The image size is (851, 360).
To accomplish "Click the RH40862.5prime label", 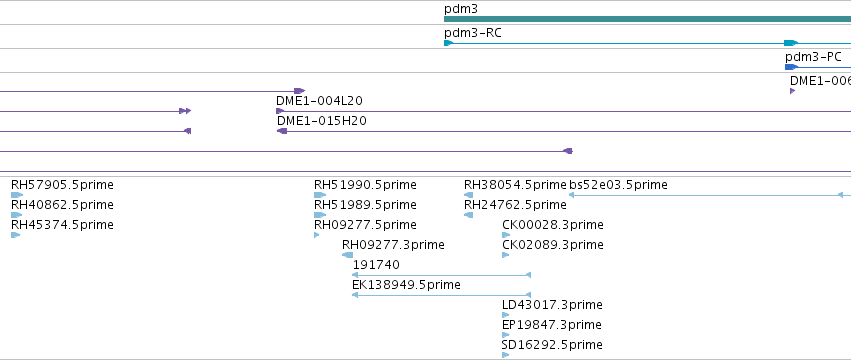I will 62,205.
